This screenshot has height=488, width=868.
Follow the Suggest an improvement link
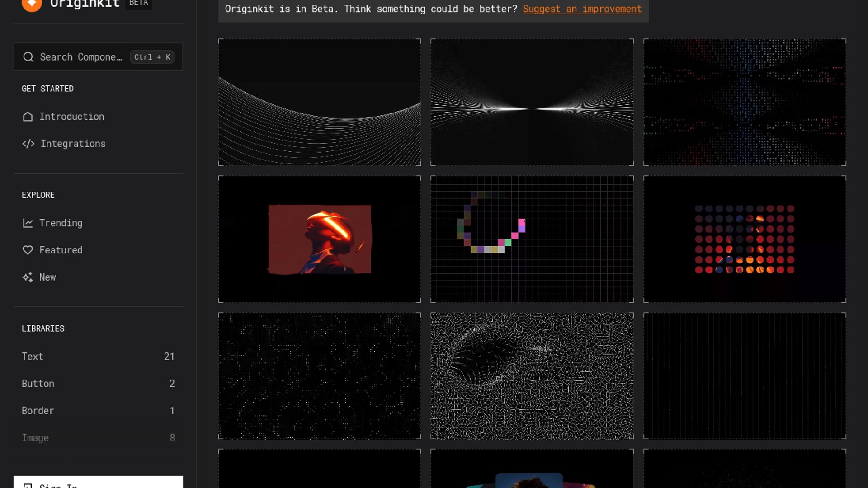point(582,9)
